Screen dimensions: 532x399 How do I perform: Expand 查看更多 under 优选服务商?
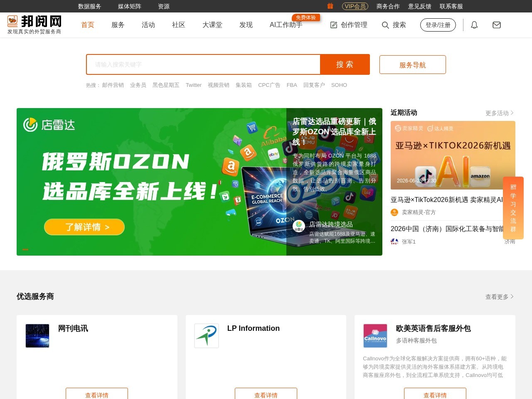click(500, 297)
